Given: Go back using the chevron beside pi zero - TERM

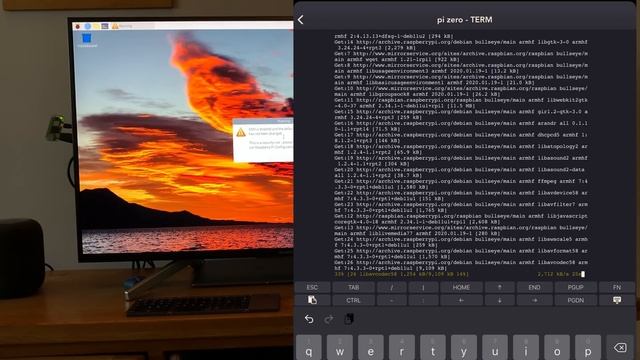Looking at the screenshot, I should [x=301, y=20].
